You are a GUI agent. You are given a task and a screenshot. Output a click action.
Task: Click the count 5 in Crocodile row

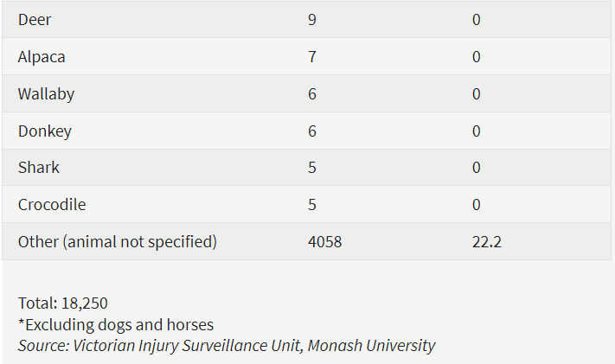[312, 205]
